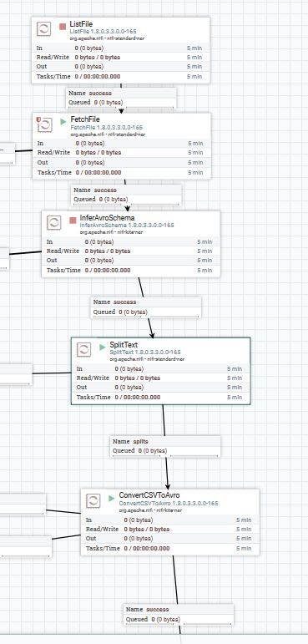The width and height of the screenshot is (308, 644).
Task: Click Queued 0 (0 bytes) below InferAvroSchema connection
Action: 120,312
